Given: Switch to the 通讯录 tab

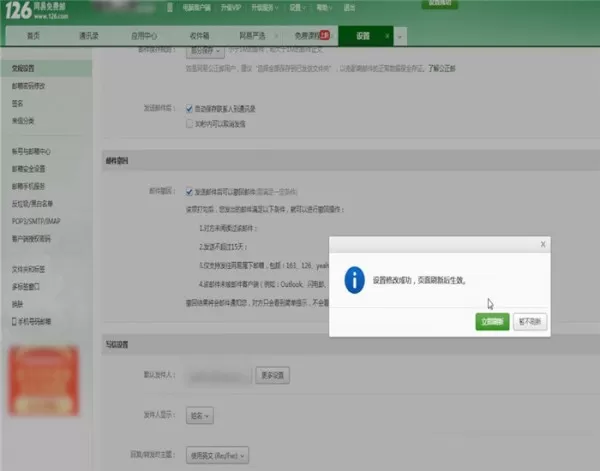Looking at the screenshot, I should (x=89, y=36).
